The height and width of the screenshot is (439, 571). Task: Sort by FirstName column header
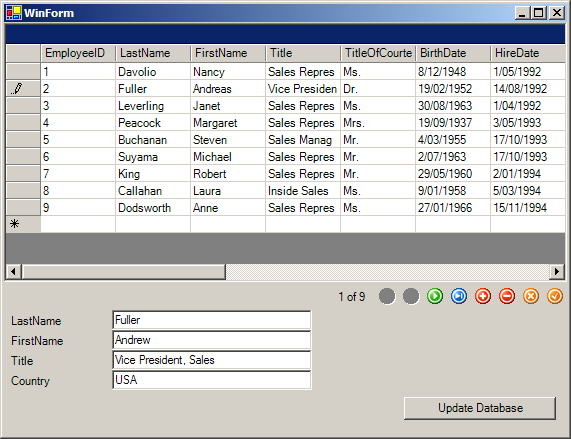click(228, 53)
